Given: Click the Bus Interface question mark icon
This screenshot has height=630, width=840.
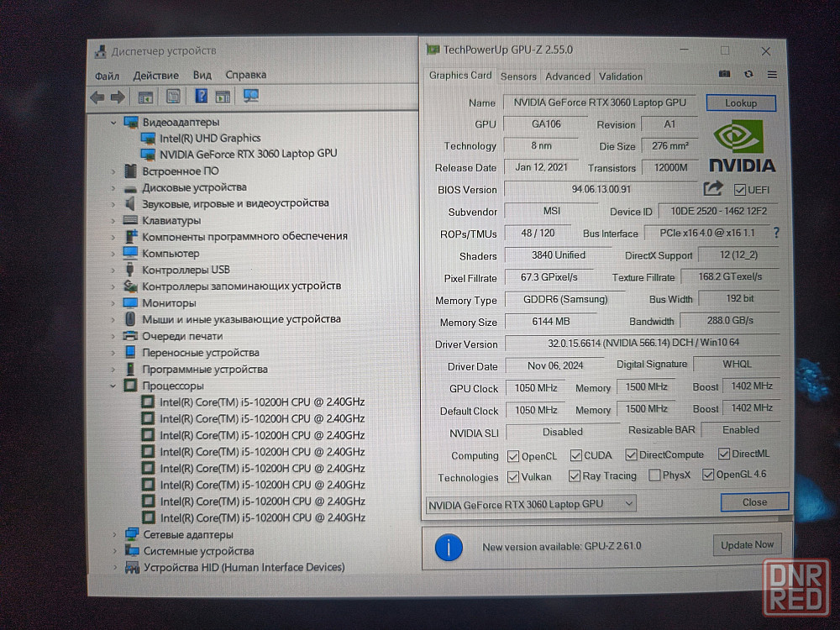Looking at the screenshot, I should [x=776, y=233].
